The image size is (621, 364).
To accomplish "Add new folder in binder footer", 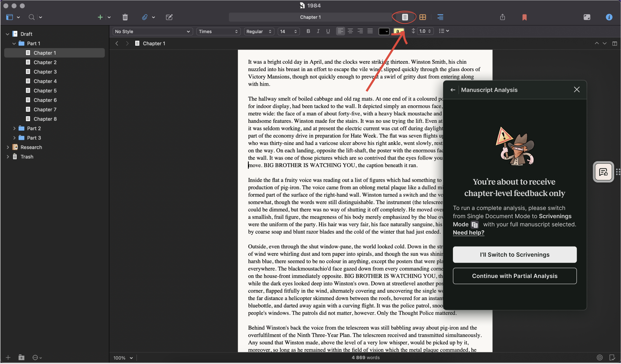I will pos(21,357).
